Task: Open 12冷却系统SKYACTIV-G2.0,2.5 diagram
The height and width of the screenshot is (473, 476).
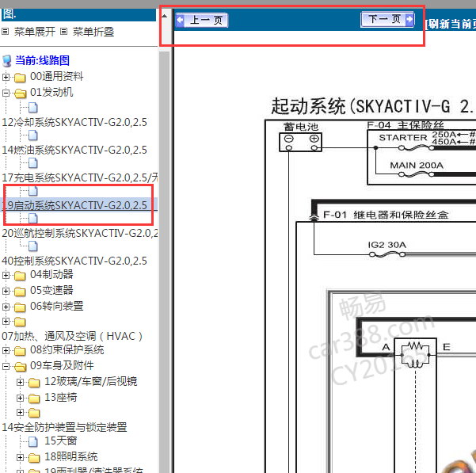Action: coord(74,122)
